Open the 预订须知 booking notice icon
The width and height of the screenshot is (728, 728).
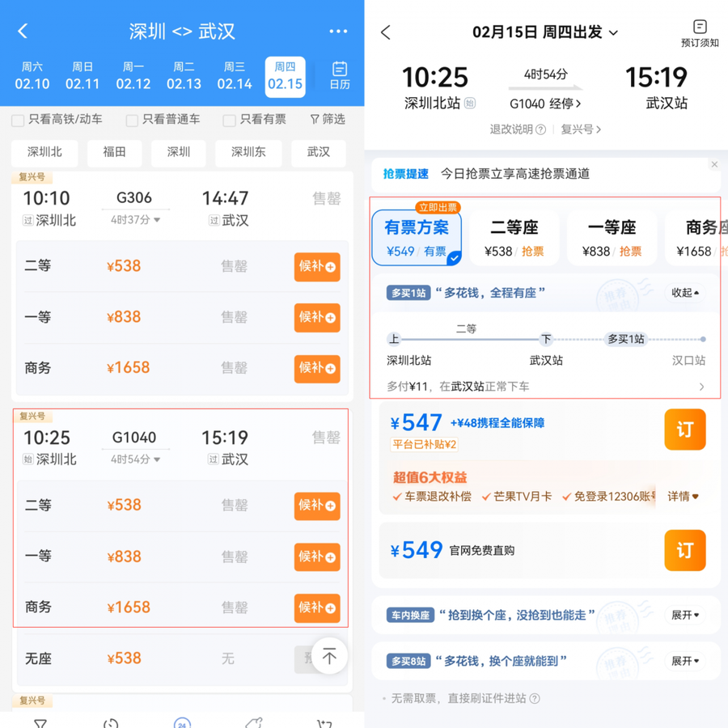[700, 33]
